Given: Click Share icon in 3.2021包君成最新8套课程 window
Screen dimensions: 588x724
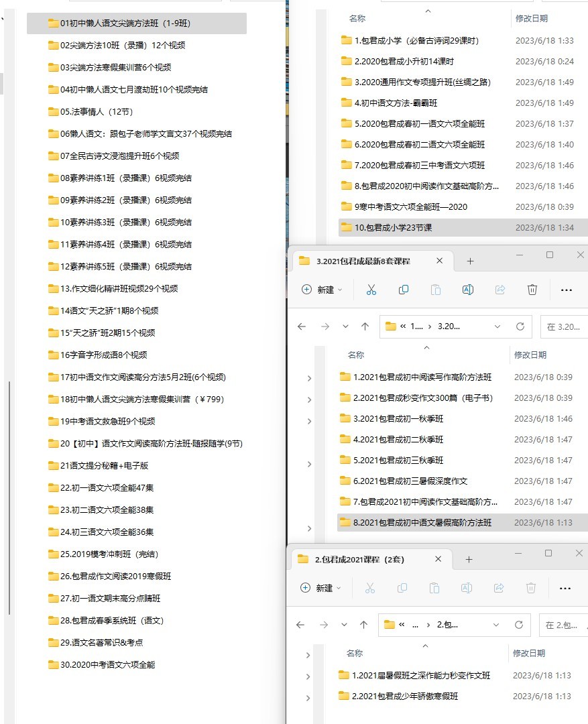Looking at the screenshot, I should point(499,290).
